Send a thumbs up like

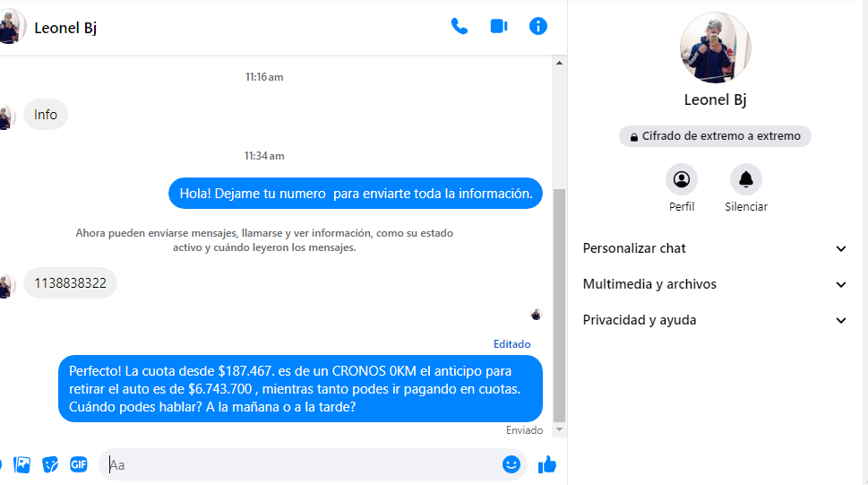(x=547, y=464)
